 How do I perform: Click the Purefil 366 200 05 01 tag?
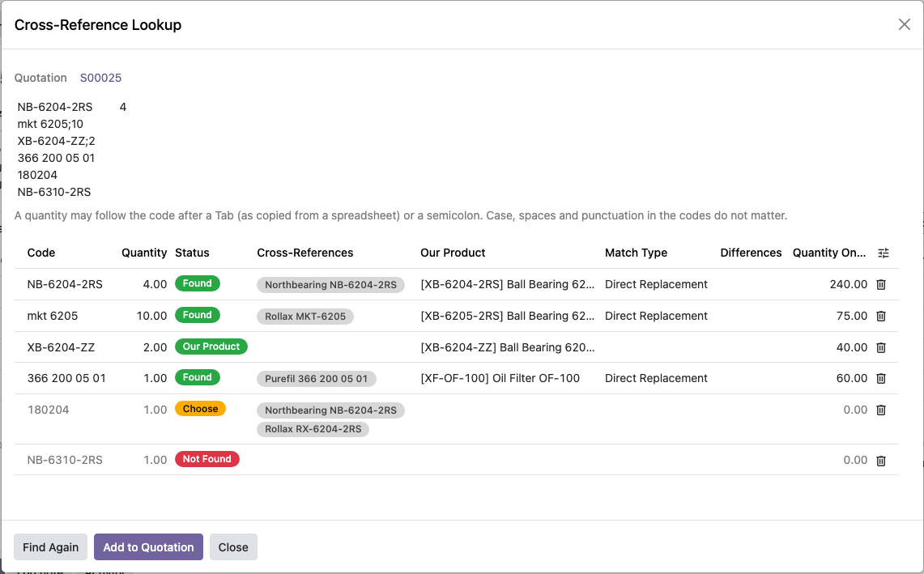click(317, 379)
